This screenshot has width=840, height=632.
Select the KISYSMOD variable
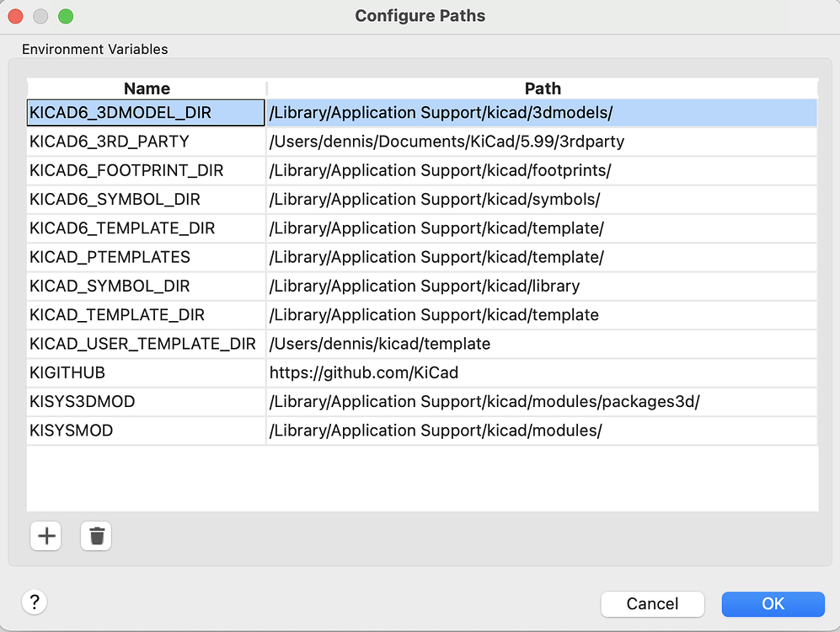145,430
